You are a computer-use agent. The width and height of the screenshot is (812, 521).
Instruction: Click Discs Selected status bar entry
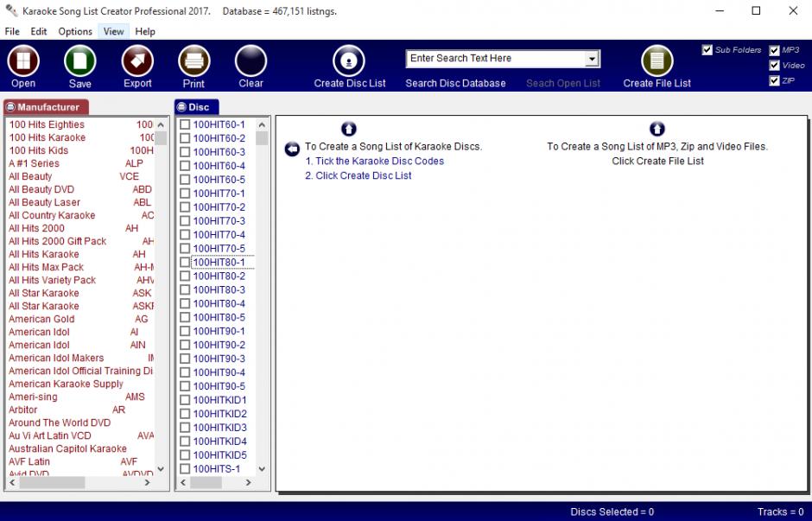(612, 511)
